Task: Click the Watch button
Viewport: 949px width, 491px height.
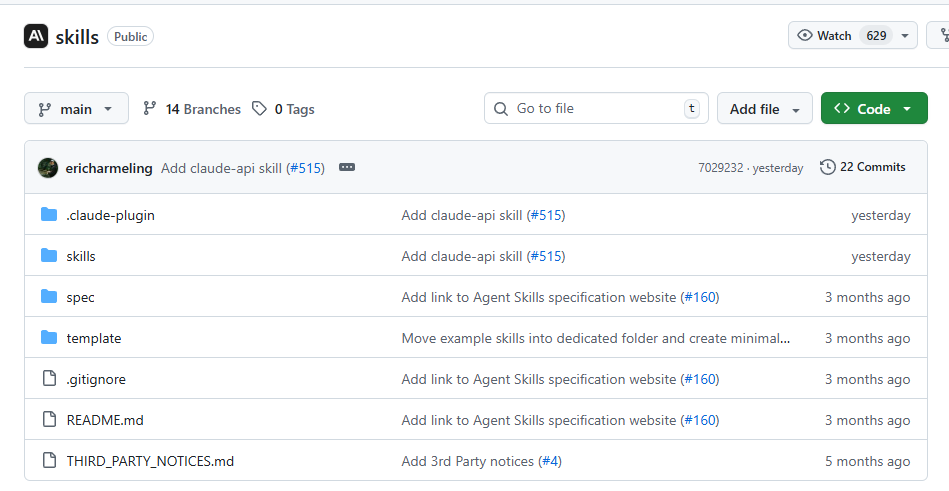Action: pyautogui.click(x=853, y=36)
